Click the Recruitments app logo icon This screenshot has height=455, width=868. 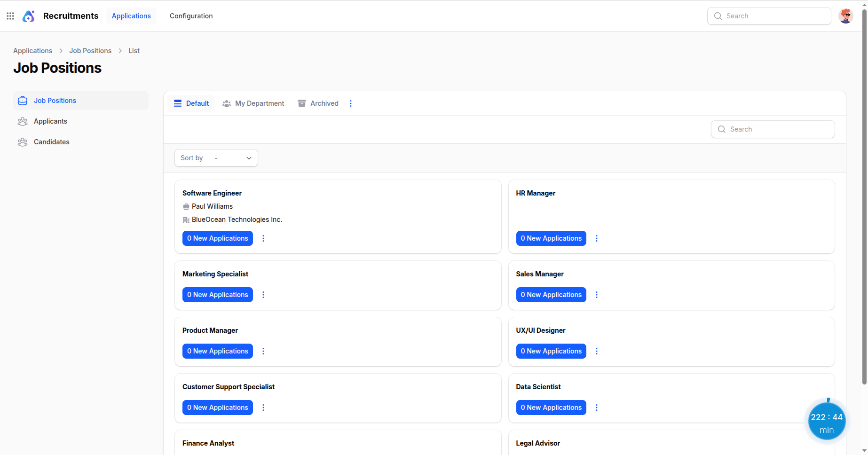tap(28, 16)
